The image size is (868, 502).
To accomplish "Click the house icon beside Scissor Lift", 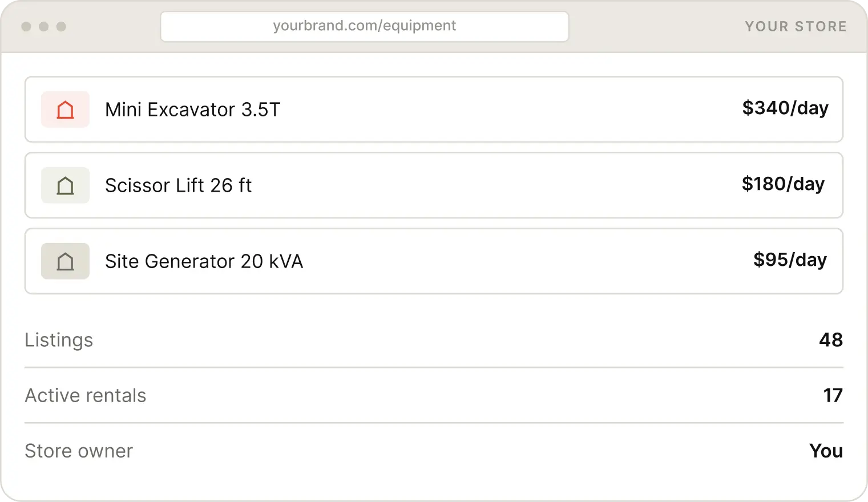I will 65,185.
